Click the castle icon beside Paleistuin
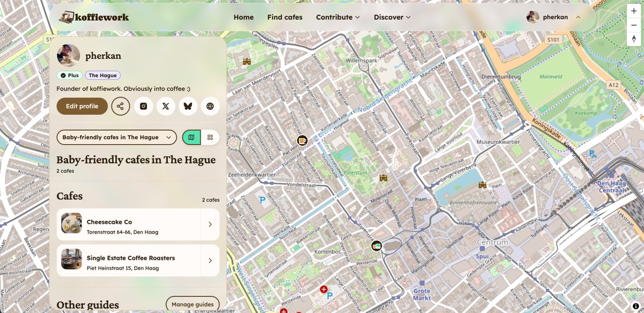 [383, 178]
